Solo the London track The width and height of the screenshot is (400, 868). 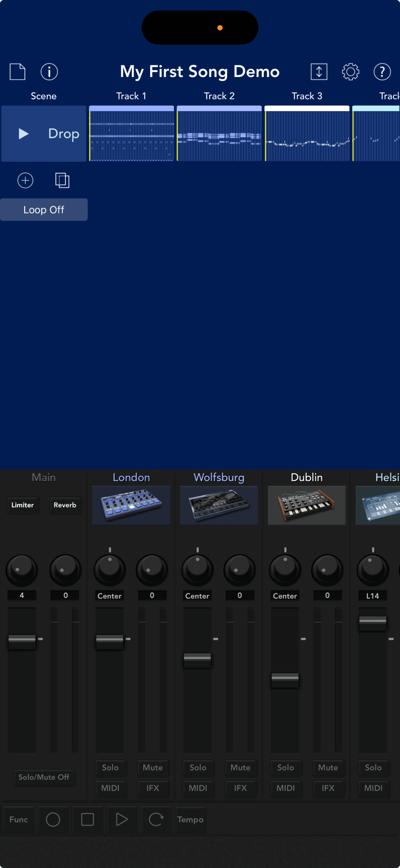click(110, 768)
